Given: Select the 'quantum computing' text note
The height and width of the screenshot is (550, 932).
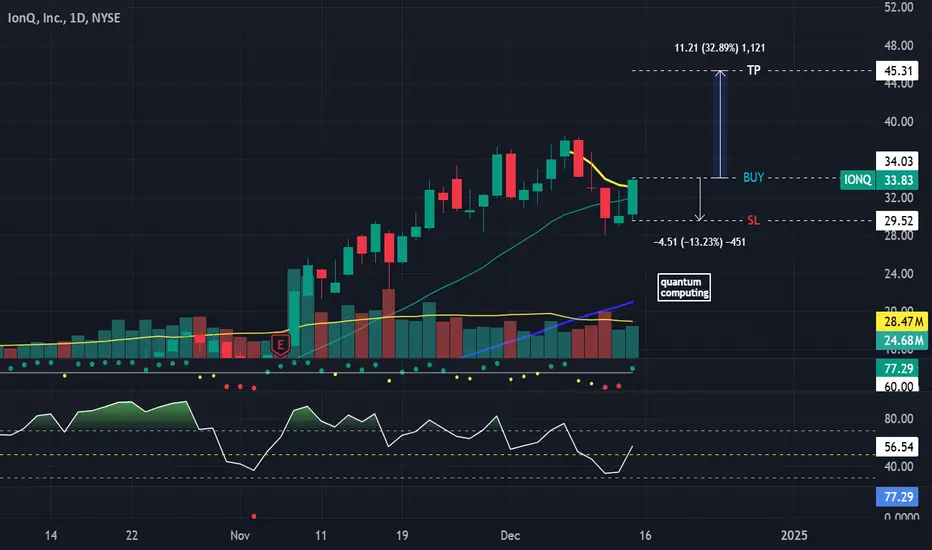Looking at the screenshot, I should (x=684, y=287).
